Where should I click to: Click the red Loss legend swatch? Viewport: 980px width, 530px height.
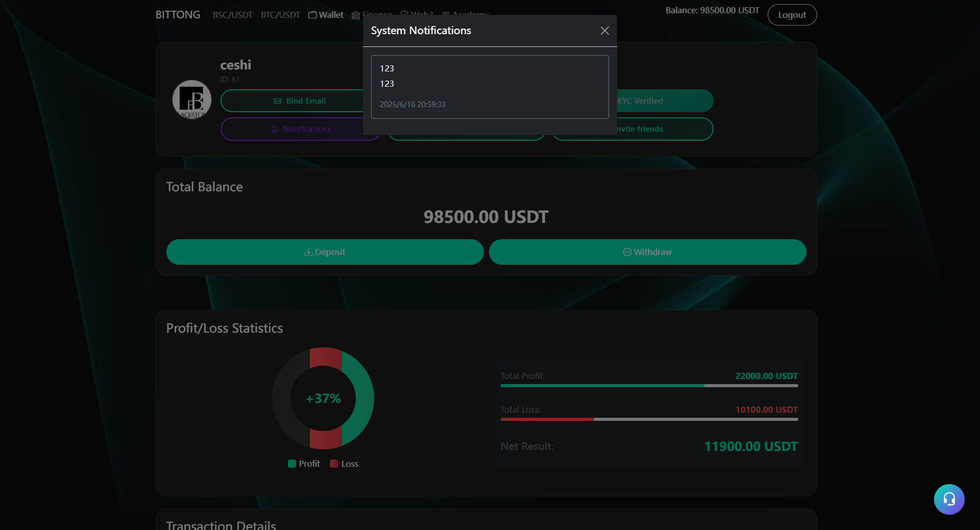point(334,464)
